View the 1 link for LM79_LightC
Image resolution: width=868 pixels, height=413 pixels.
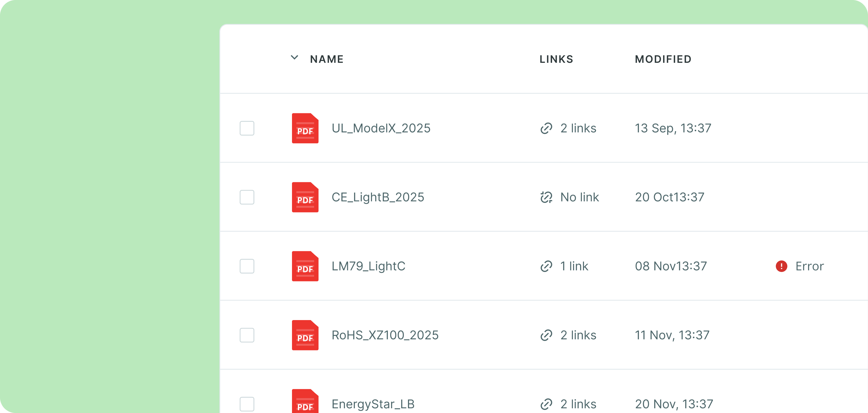click(x=574, y=266)
